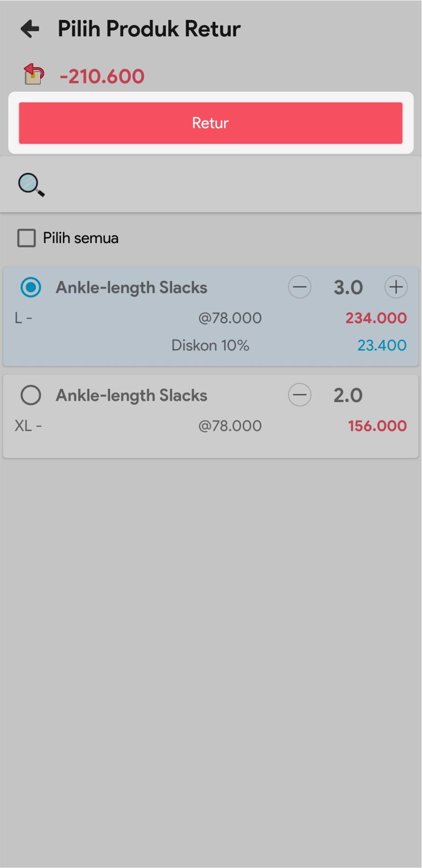Decrease quantity of size L slacks
This screenshot has height=868, width=422.
click(300, 287)
